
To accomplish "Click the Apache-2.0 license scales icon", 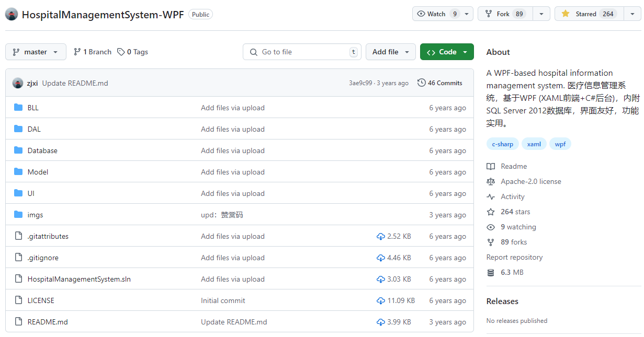I will (490, 181).
